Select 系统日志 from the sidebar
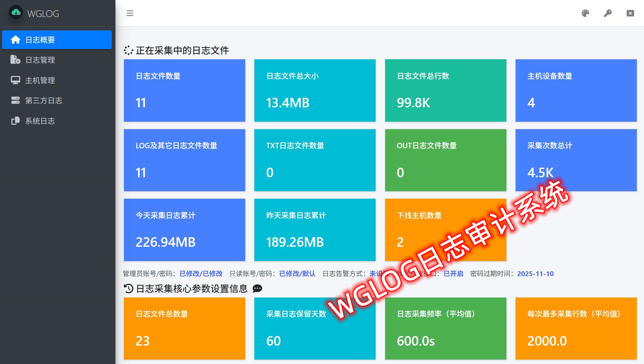This screenshot has height=364, width=644. (40, 121)
